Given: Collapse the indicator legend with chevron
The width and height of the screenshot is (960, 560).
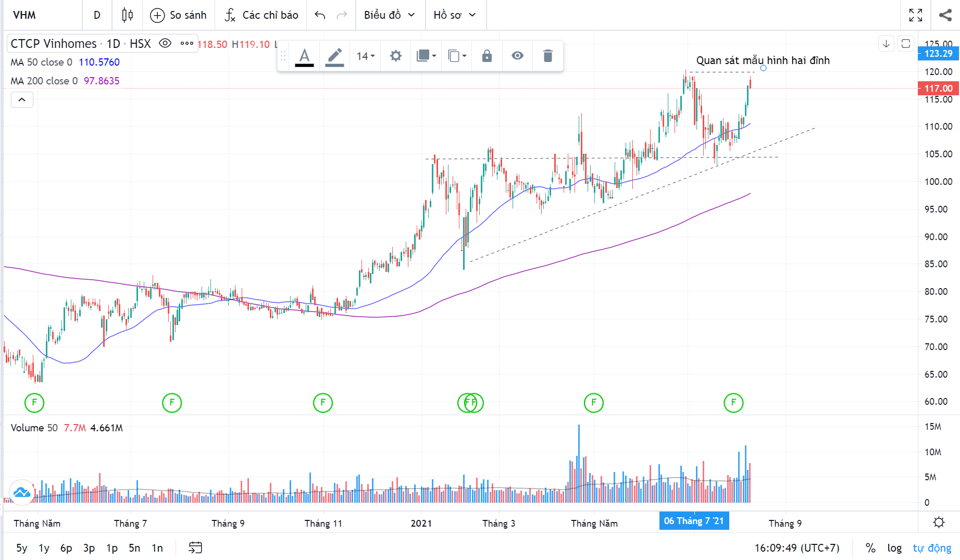Looking at the screenshot, I should coord(22,99).
